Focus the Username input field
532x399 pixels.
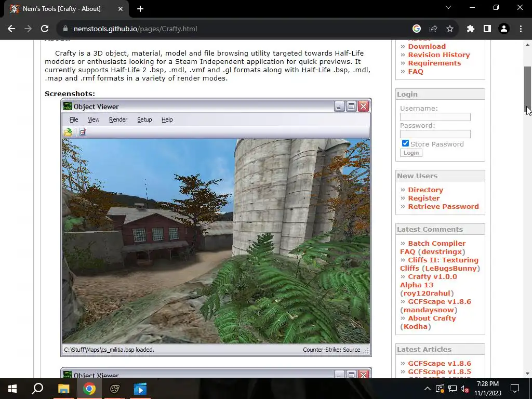coord(435,117)
